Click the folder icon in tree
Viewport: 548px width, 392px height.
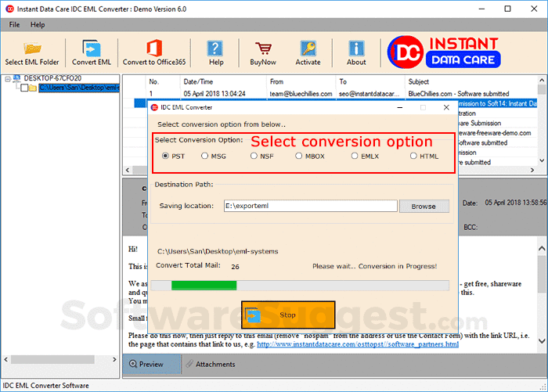pos(33,88)
